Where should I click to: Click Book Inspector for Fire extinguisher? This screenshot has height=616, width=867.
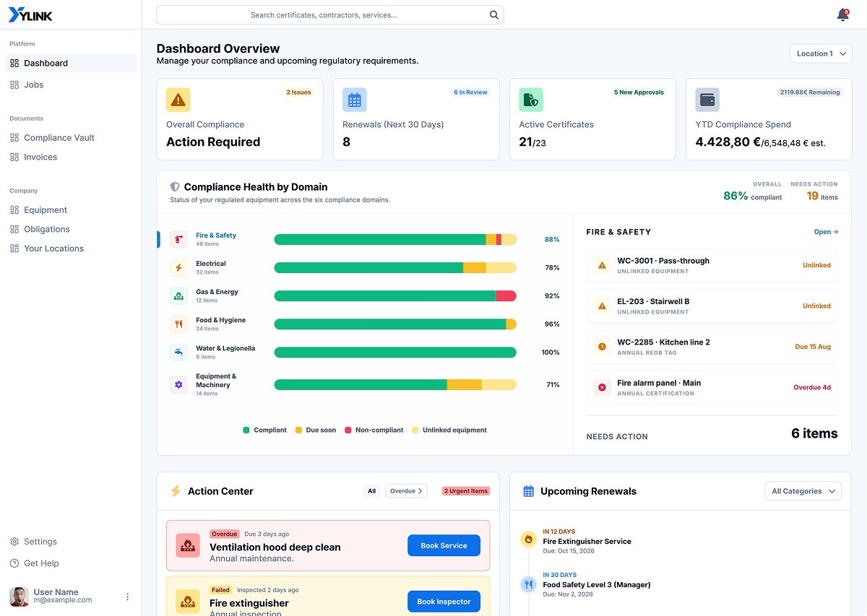point(444,602)
